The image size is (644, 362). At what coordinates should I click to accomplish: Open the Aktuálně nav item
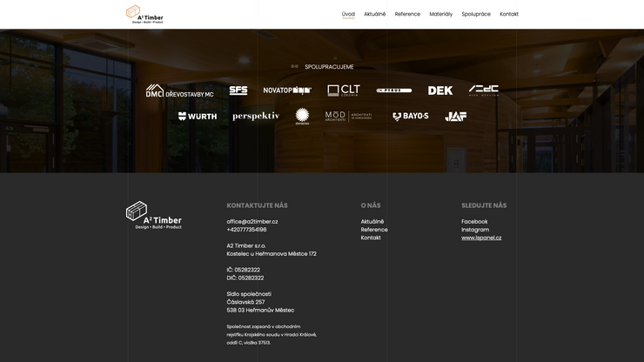[x=375, y=14]
